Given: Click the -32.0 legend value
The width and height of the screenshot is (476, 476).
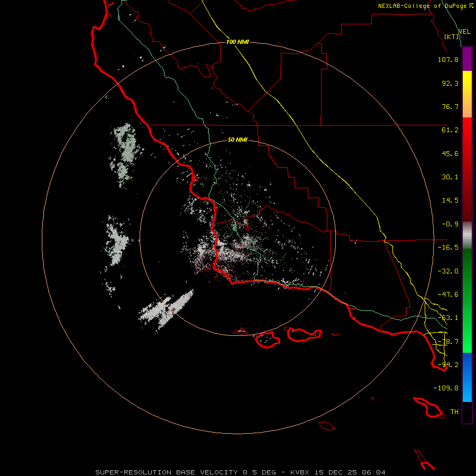Looking at the screenshot, I should (x=448, y=271).
